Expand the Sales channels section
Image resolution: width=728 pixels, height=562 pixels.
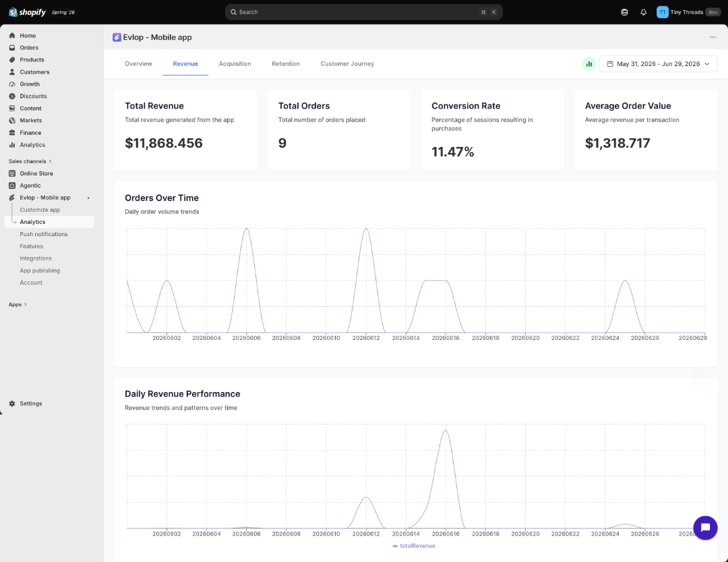pyautogui.click(x=30, y=161)
